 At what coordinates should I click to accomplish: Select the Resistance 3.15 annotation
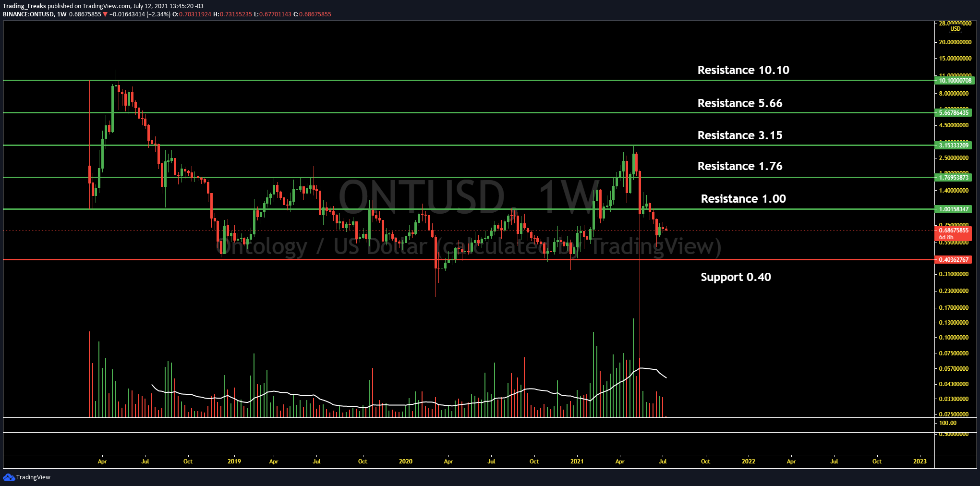[740, 135]
